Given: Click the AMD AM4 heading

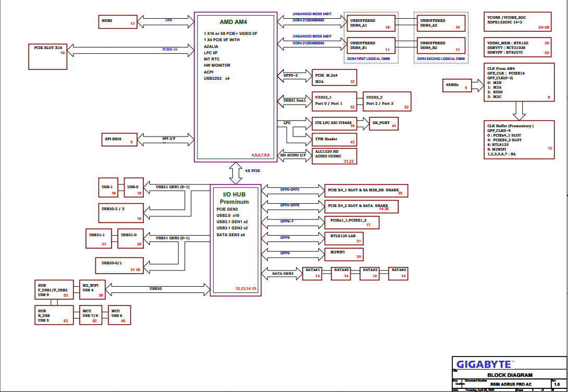Looking at the screenshot, I should (x=233, y=22).
